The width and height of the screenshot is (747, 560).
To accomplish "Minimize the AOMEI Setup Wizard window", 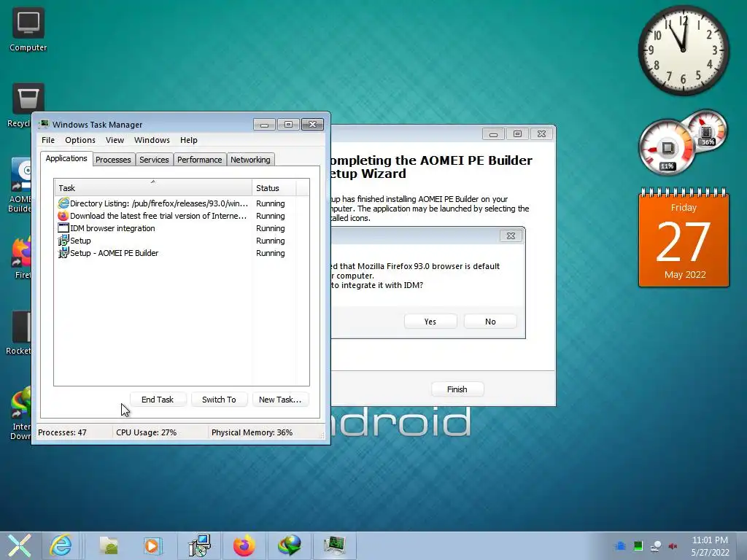I will click(494, 134).
